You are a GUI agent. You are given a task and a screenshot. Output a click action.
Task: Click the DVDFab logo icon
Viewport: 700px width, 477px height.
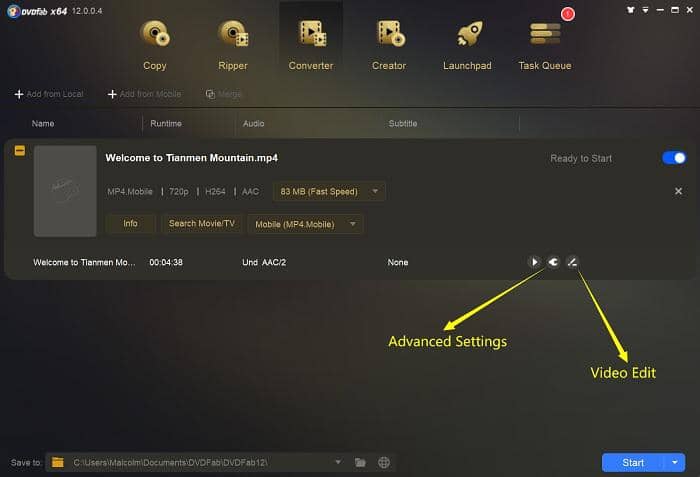tap(13, 11)
